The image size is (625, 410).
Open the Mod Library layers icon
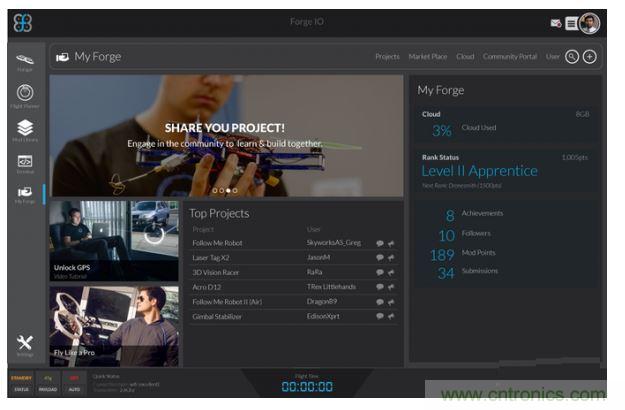[x=25, y=130]
